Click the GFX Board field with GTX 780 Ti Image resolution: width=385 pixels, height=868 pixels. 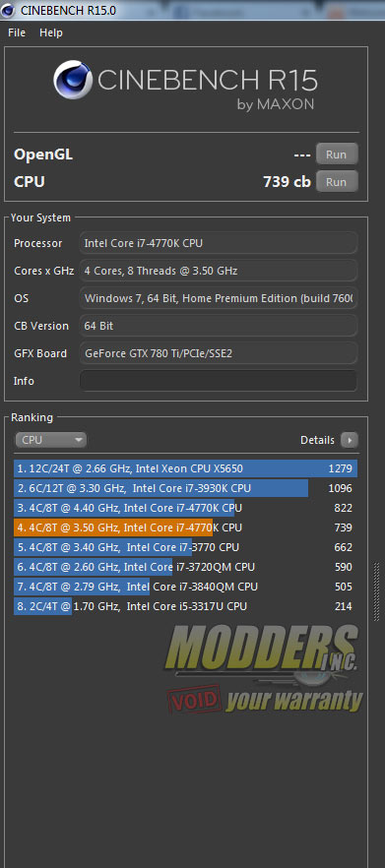(219, 353)
